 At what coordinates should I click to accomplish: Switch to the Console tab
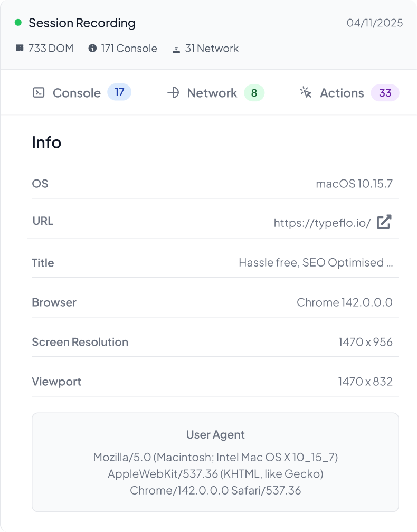[77, 93]
